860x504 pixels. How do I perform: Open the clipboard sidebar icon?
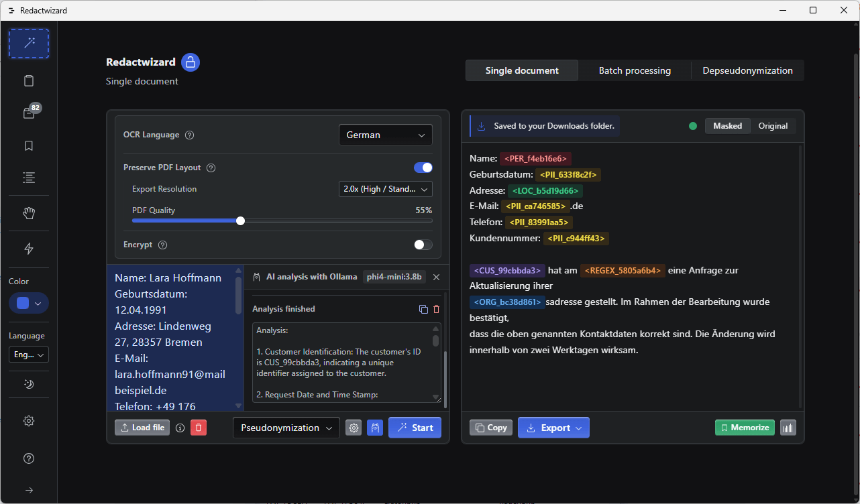29,81
